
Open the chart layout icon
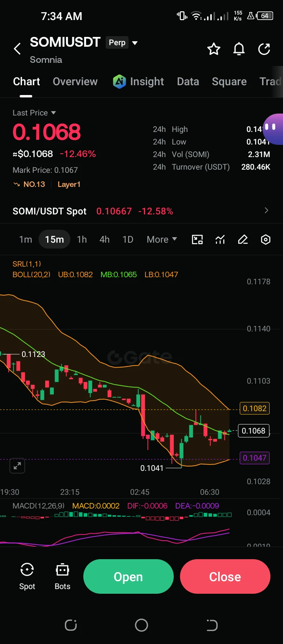197,240
